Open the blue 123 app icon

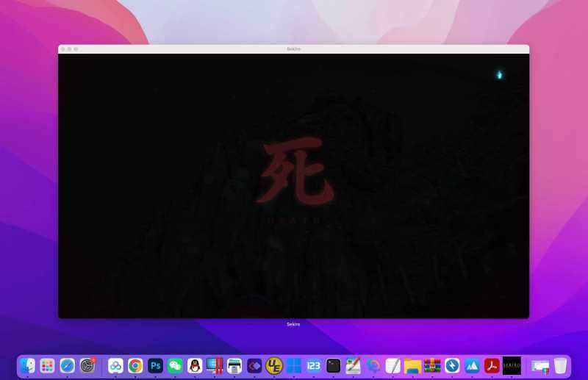coord(314,366)
